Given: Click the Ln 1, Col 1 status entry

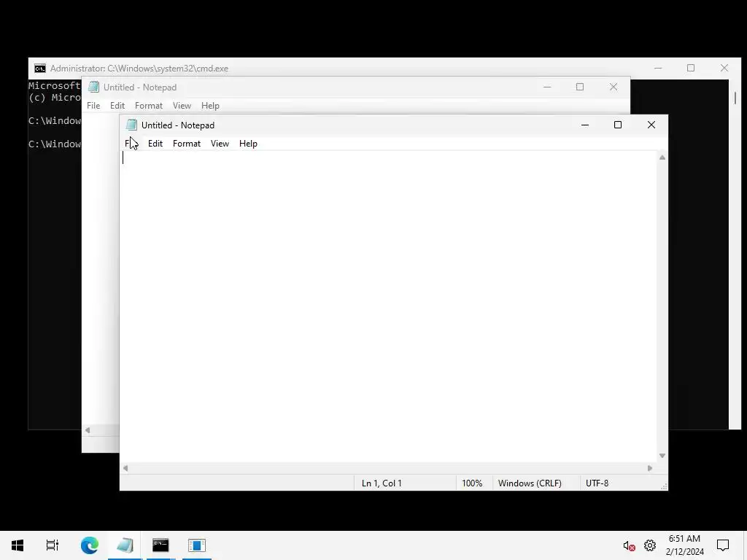Looking at the screenshot, I should (382, 483).
